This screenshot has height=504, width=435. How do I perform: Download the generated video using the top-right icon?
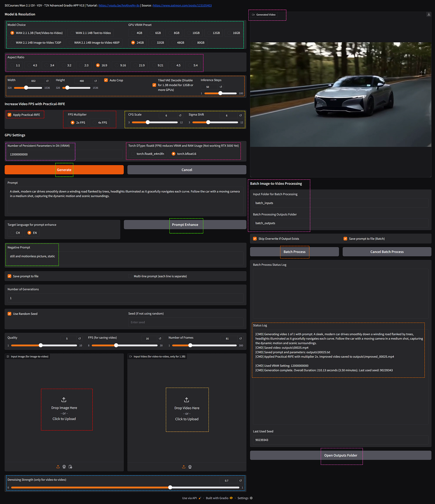(x=429, y=14)
